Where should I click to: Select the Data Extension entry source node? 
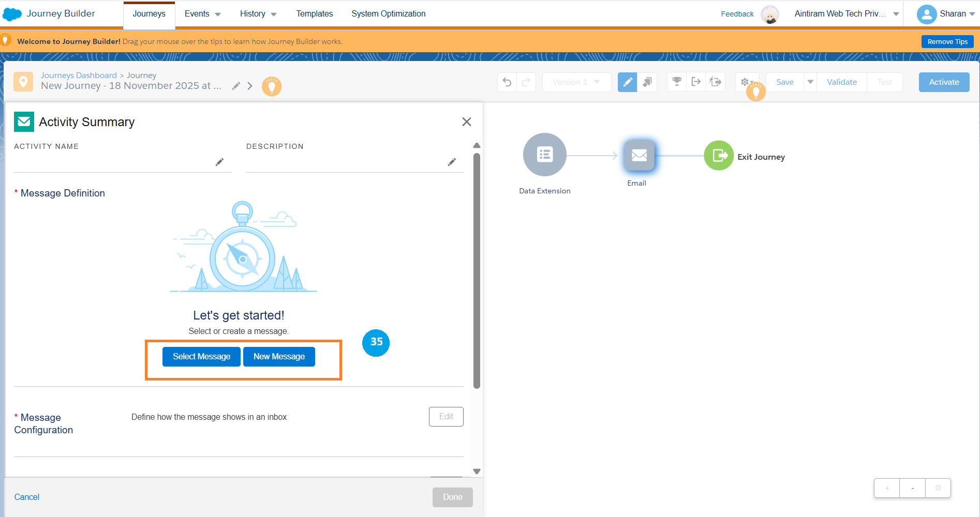tap(544, 155)
